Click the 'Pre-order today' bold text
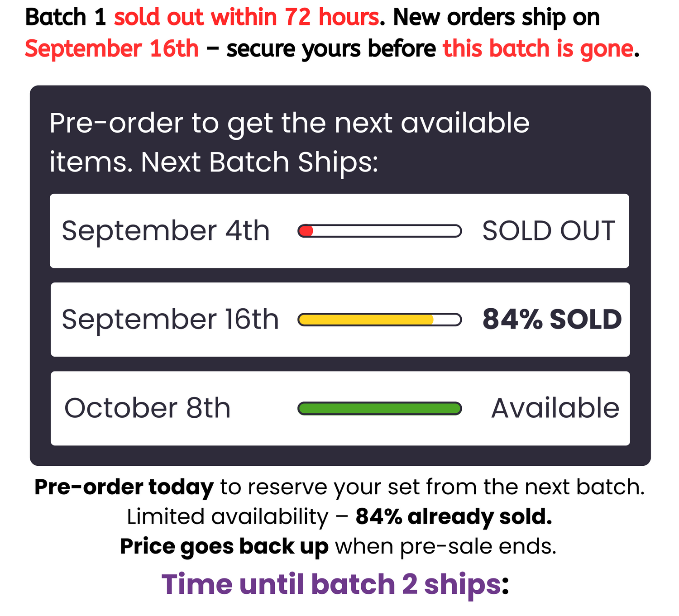 point(124,487)
